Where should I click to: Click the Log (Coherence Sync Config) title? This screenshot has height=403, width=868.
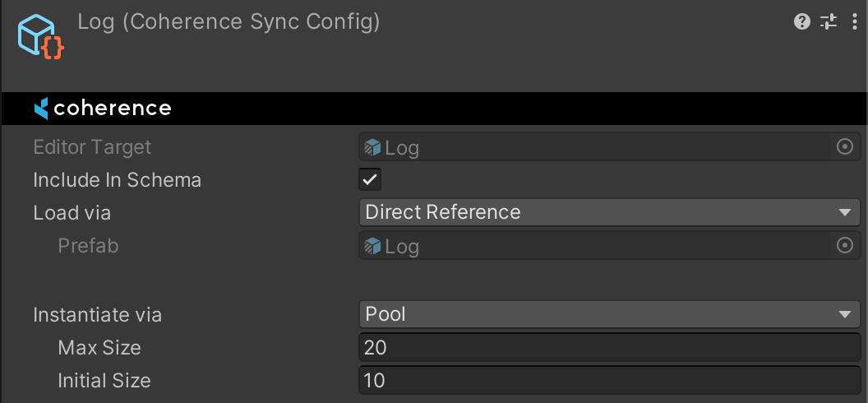[229, 22]
